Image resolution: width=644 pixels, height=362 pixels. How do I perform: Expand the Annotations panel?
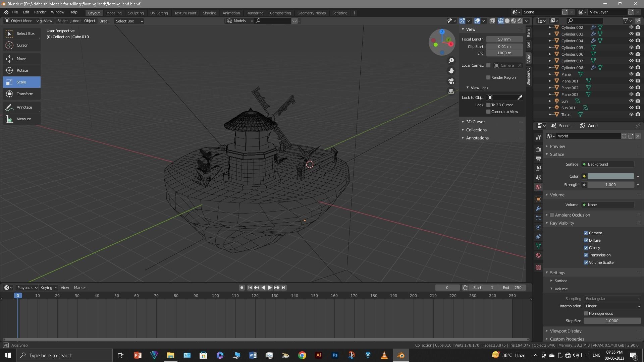click(x=477, y=138)
